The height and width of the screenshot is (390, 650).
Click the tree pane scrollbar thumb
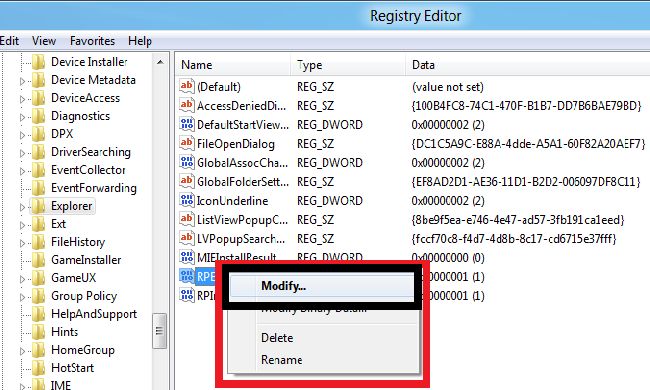click(160, 331)
